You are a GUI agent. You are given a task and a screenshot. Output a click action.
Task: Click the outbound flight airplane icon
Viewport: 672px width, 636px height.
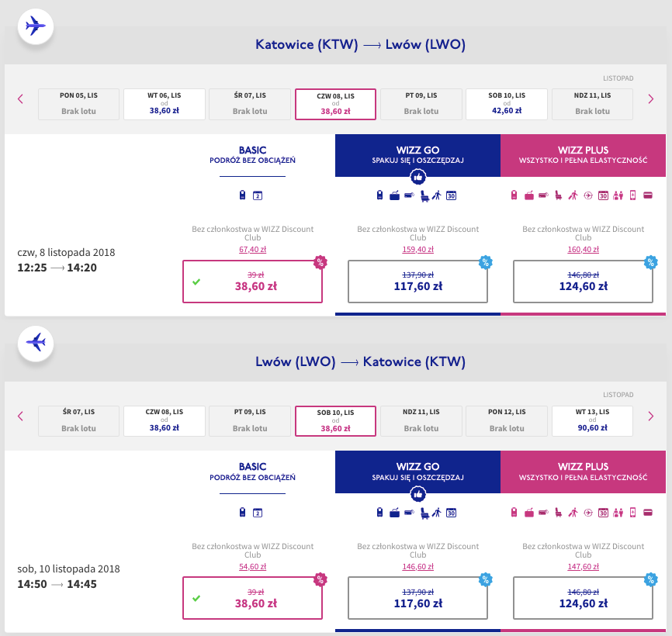[35, 26]
